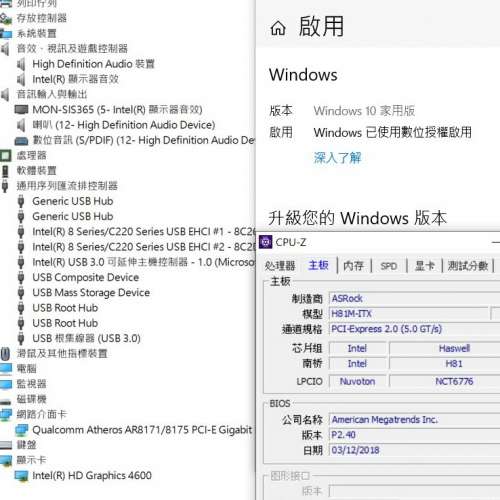Click computer icon of 電腦 category
Viewport: 500px width, 500px height.
(6, 369)
